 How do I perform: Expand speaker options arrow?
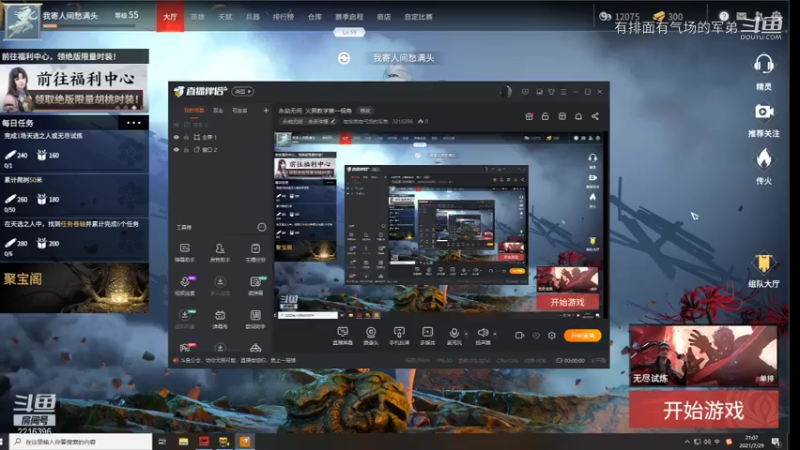pos(494,333)
